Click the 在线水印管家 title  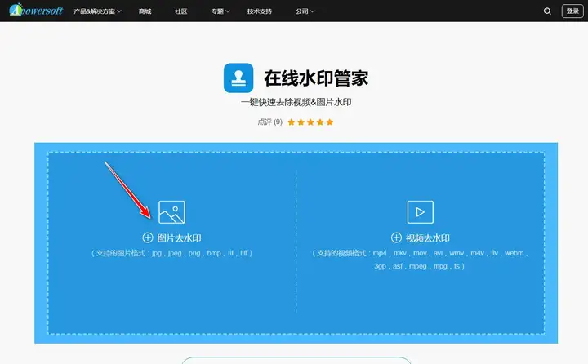pyautogui.click(x=316, y=78)
